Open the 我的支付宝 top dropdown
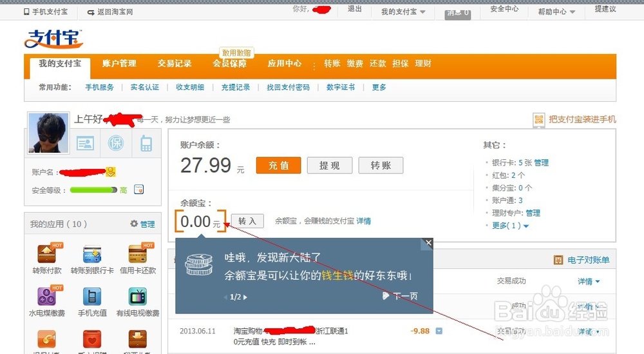The height and width of the screenshot is (354, 644). (403, 12)
